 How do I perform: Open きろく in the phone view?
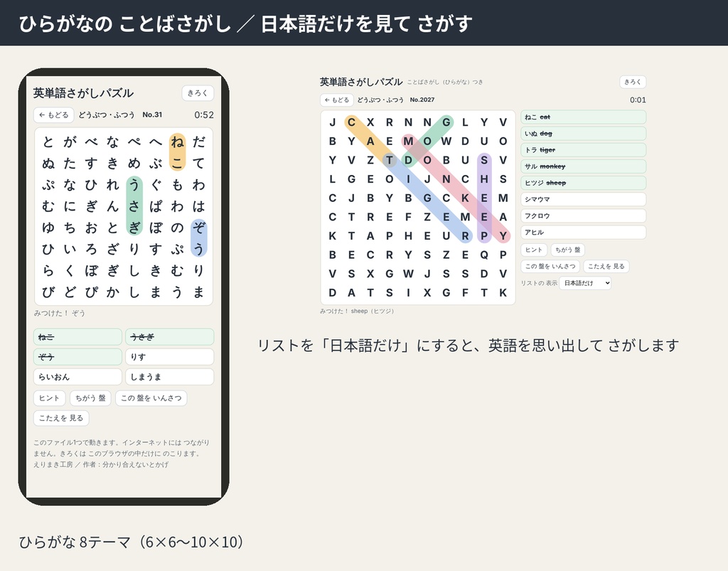[198, 93]
